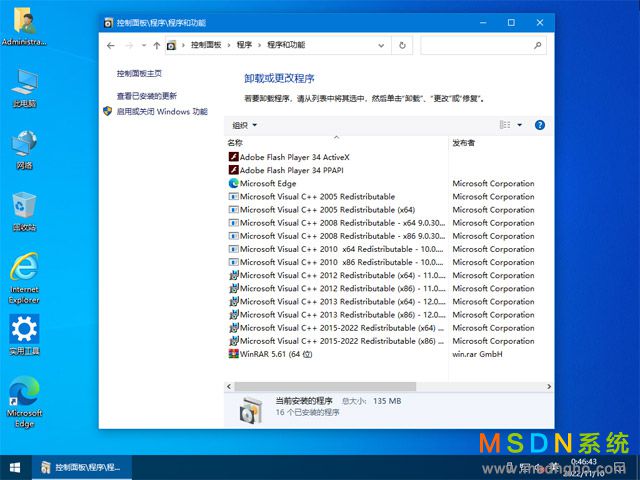Click the Microsoft Edge icon in the program list
Viewport: 640px width, 480px height.
point(233,183)
